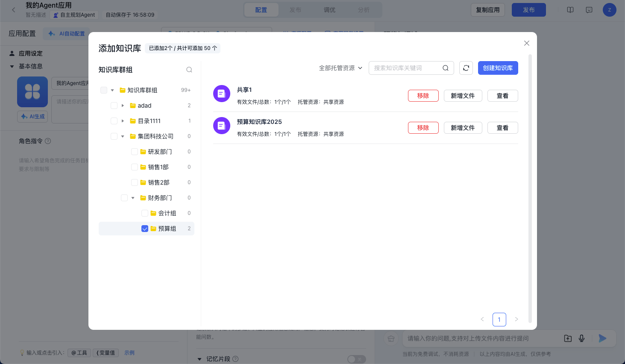The height and width of the screenshot is (364, 625).
Task: Check the 销售1部 checkbox
Action: click(x=135, y=167)
